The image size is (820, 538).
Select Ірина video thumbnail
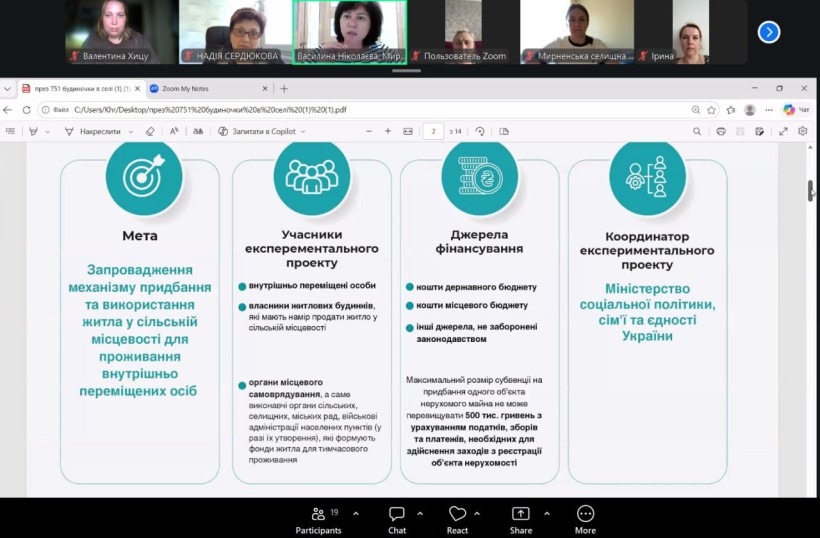point(690,32)
